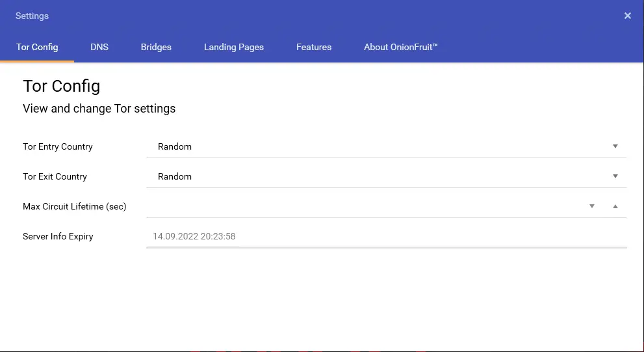The image size is (644, 352).
Task: Select the Landing Pages tab
Action: (234, 47)
